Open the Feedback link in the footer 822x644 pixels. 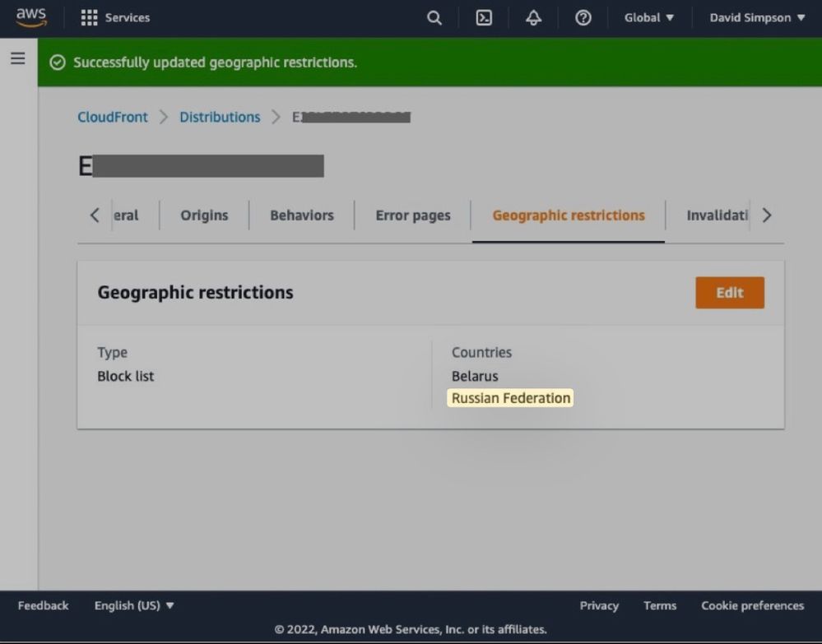pos(43,605)
